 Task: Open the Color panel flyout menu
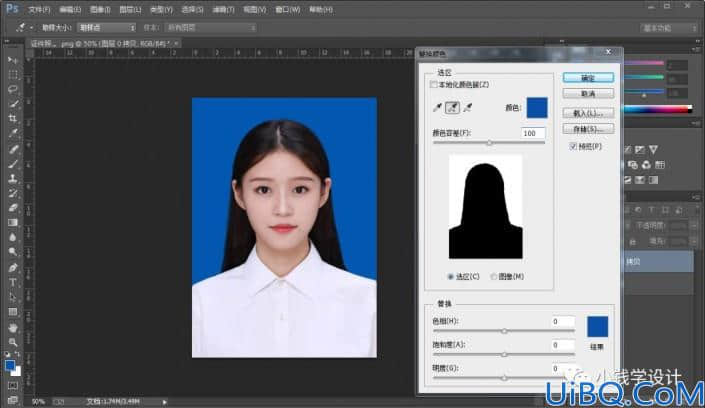[696, 49]
